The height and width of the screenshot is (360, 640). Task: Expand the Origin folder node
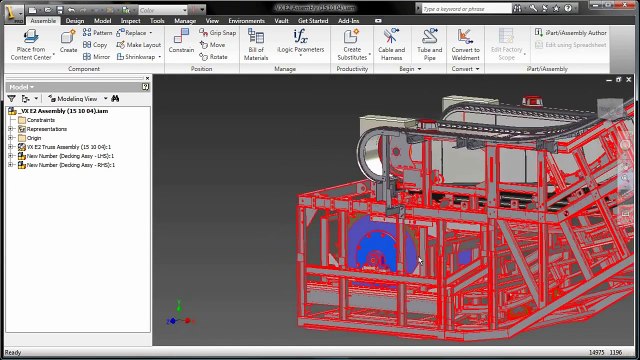point(11,138)
